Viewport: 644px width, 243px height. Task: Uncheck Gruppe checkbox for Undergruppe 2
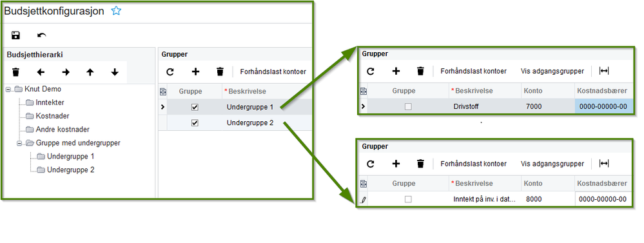click(195, 122)
